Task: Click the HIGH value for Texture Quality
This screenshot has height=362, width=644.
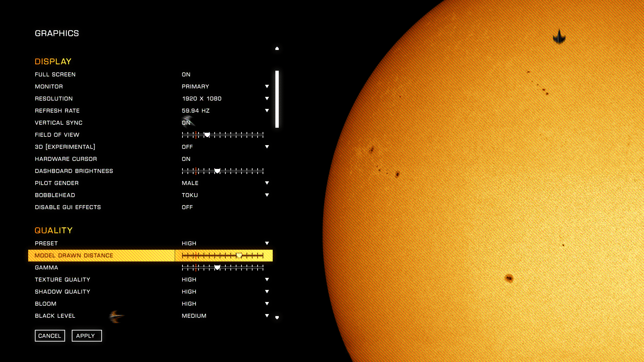Action: pyautogui.click(x=189, y=280)
